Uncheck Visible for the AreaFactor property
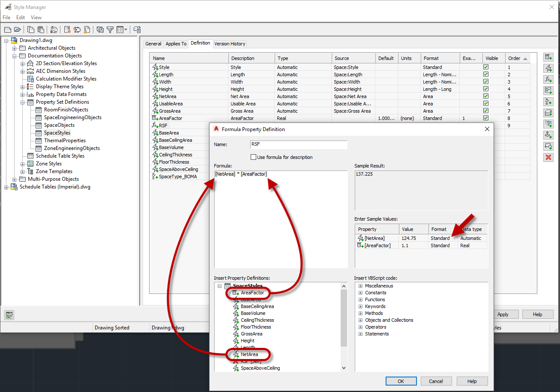Screen dimensions: 560x392 tap(485, 118)
